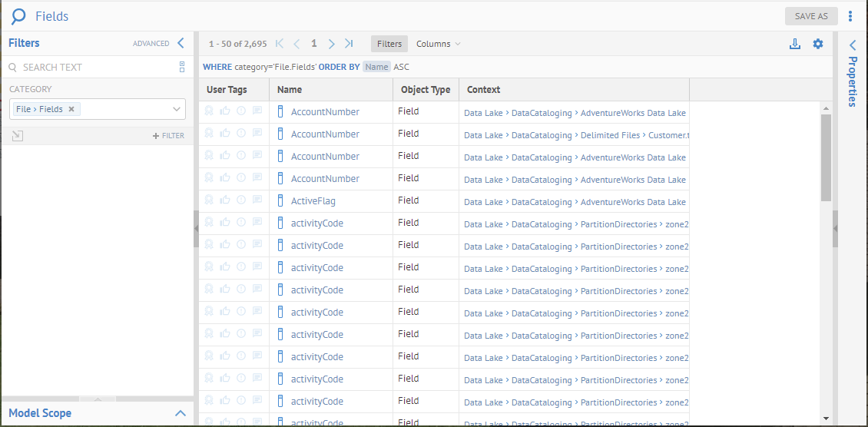Open the ActiveFlag field link
Viewport: 868px width, 427px height.
point(313,201)
